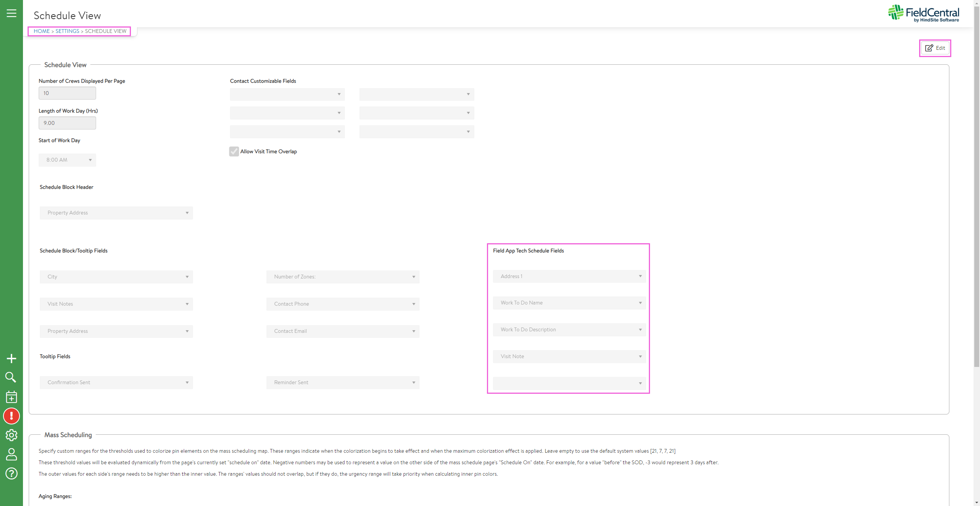Click the user profile sidebar icon

(11, 454)
